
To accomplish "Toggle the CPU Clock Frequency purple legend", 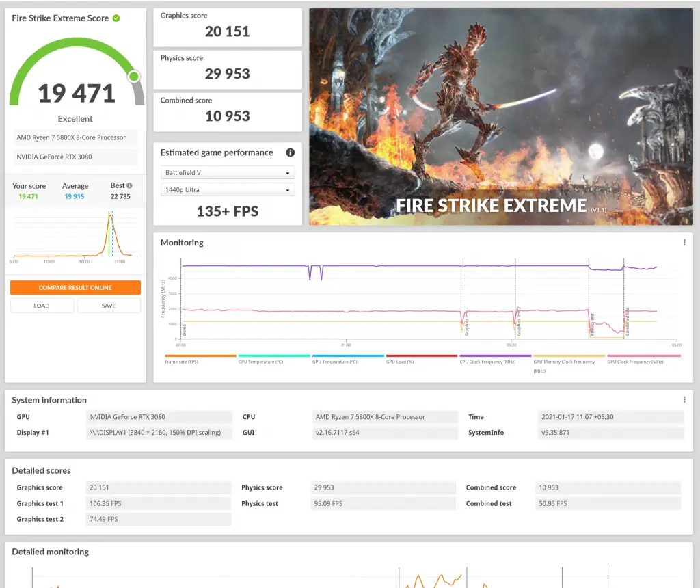I will pos(496,356).
